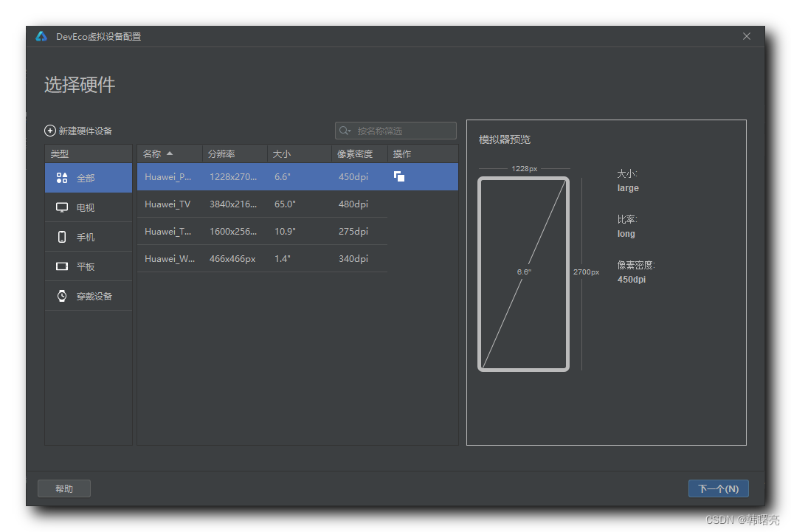Click the 3840x216... resolution cell

[233, 204]
